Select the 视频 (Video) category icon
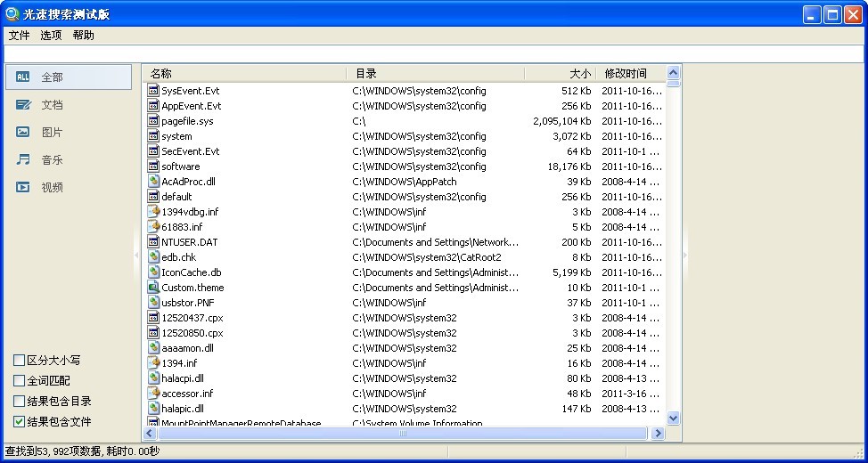The height and width of the screenshot is (463, 868). 23,188
